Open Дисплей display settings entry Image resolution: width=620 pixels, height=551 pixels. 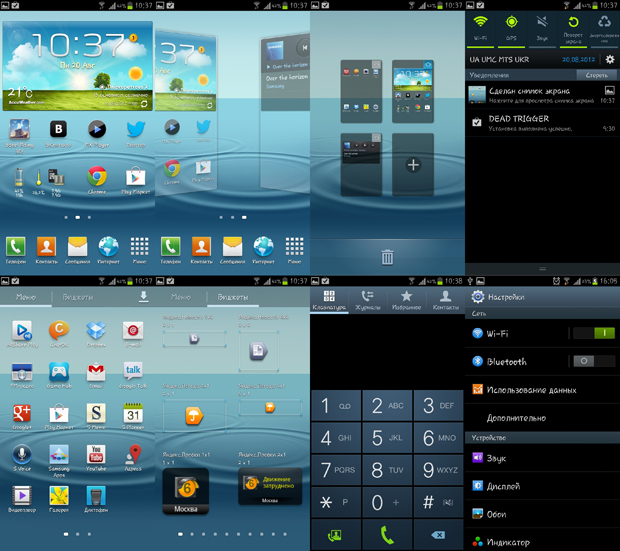(x=542, y=486)
